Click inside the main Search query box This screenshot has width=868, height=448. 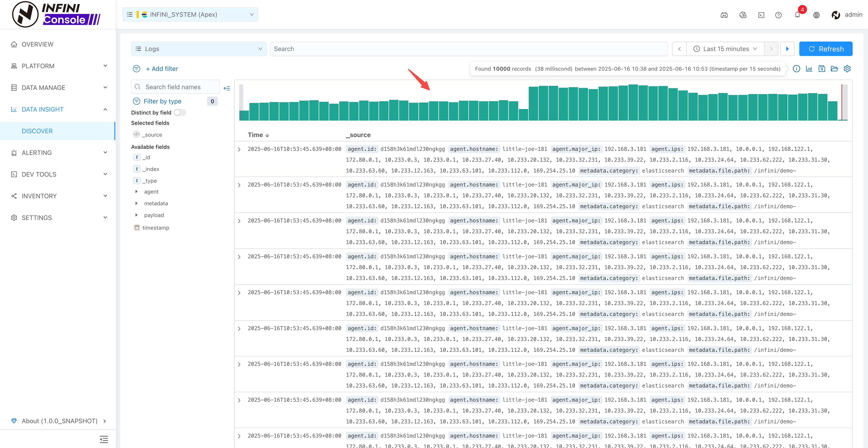click(469, 49)
